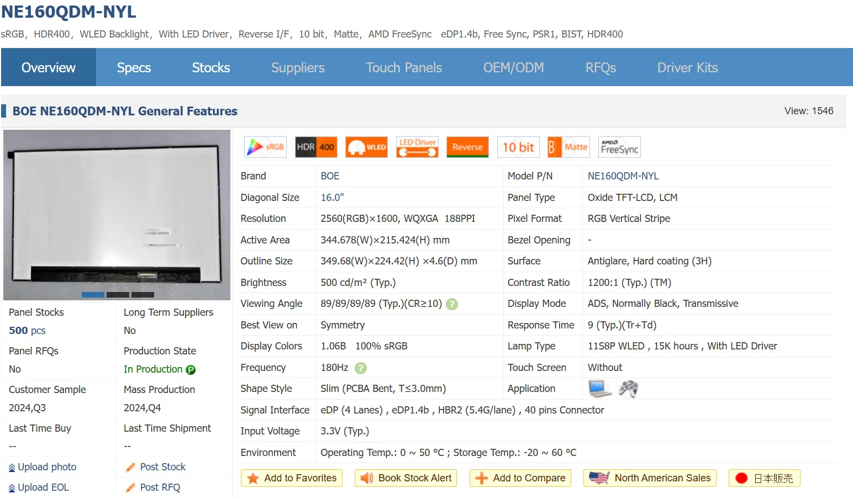Click the help icon beside Viewing Angle
The image size is (853, 504).
pos(452,304)
